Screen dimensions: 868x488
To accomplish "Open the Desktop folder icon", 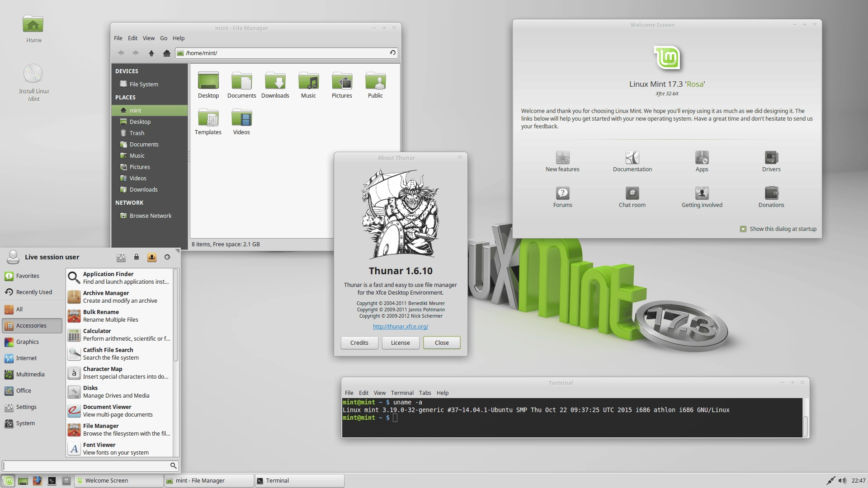I will click(208, 84).
